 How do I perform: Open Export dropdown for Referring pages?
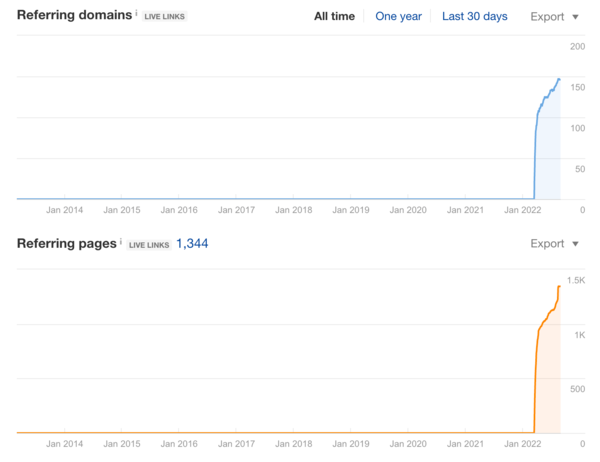(x=554, y=244)
